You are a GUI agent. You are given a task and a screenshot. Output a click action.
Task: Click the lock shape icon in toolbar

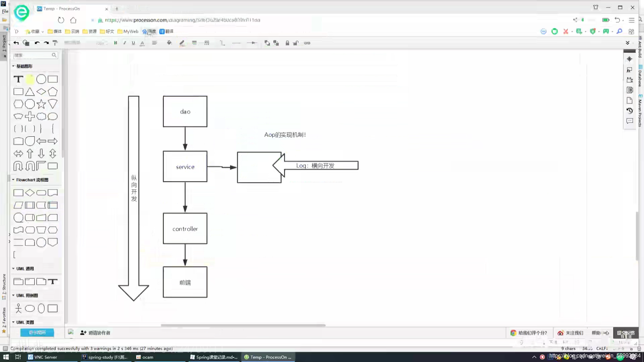[x=287, y=43]
